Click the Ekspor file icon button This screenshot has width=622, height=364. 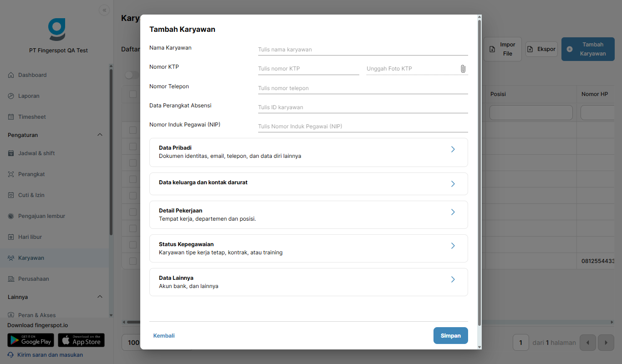[541, 49]
